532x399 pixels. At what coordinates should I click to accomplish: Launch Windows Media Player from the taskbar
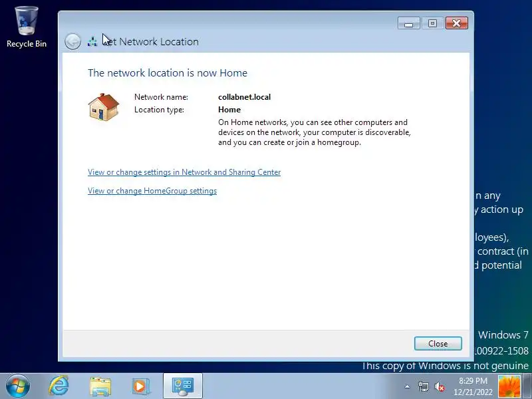[x=140, y=386]
